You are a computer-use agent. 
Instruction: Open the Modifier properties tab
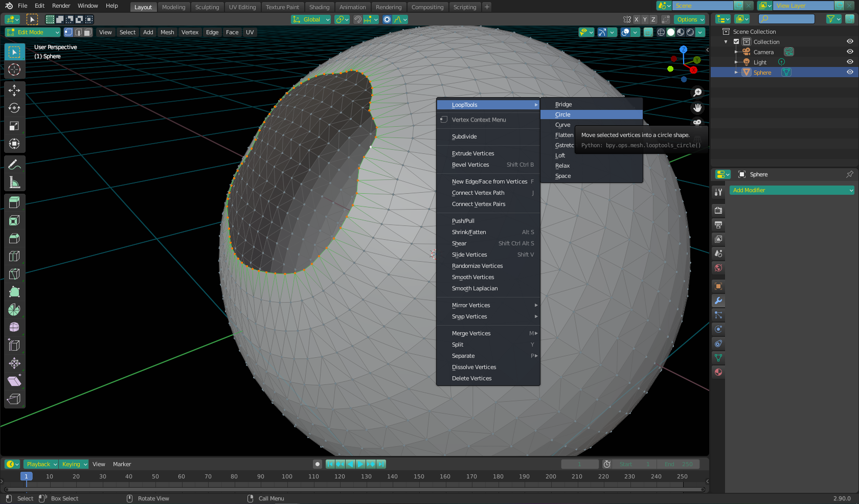tap(718, 301)
